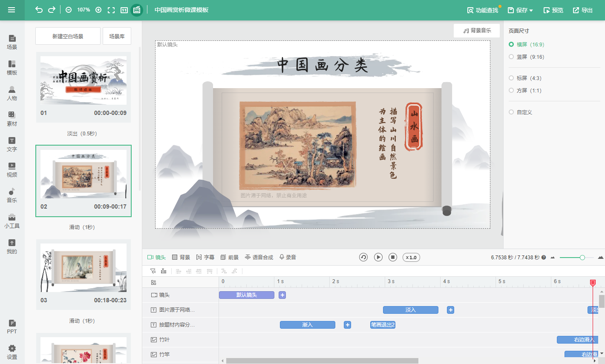Click the layer list icon beside the filter
Screen dimensions: 605x364
164,271
